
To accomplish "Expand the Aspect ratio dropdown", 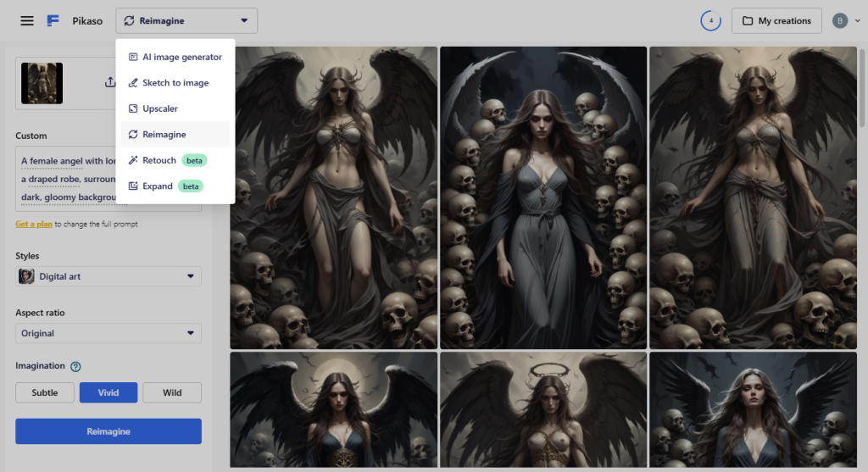I will pos(108,333).
